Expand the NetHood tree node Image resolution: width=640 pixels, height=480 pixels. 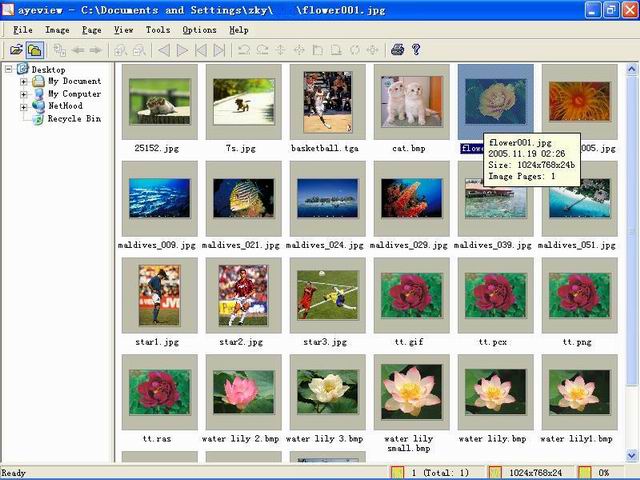click(23, 106)
